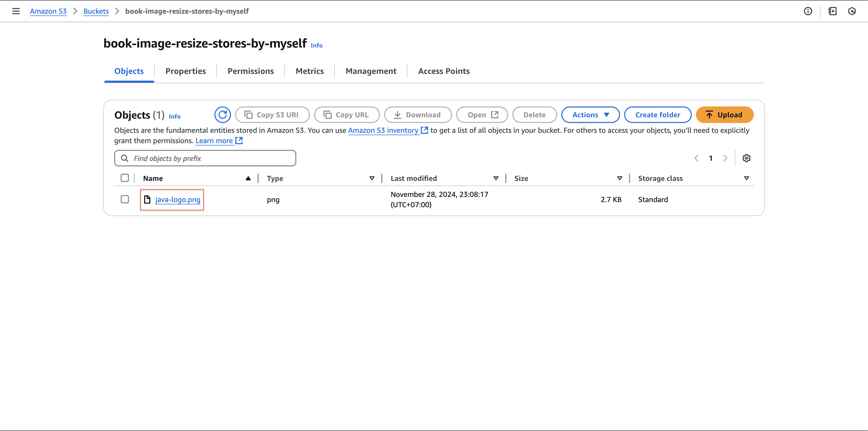Screen dimensions: 868x431
Task: Sort by Name using the ascending arrow
Action: (248, 178)
